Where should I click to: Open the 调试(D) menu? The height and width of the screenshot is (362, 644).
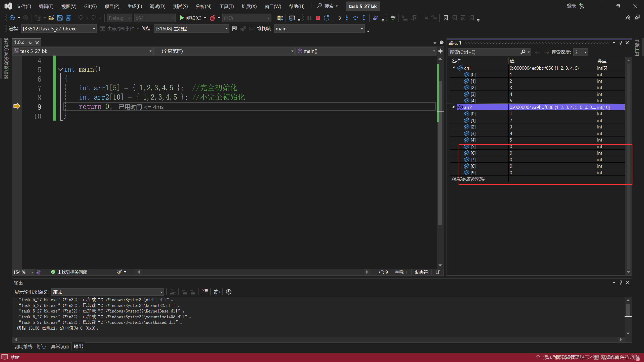158,6
